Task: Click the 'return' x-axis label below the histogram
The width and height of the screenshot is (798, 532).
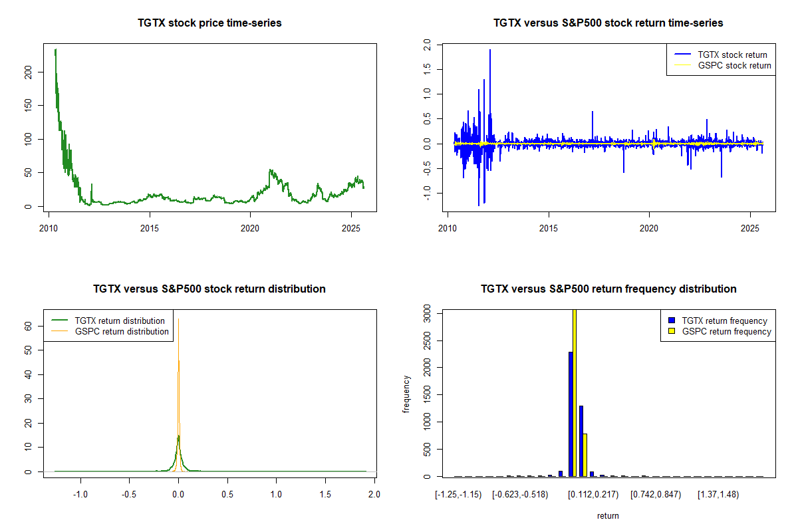Action: pyautogui.click(x=608, y=515)
